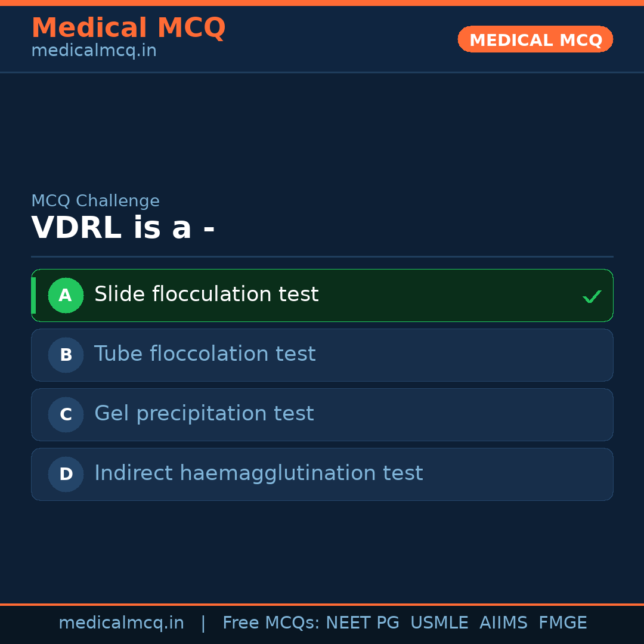
Task: Pick answer 'Indirect haemagglutination test'
Action: point(258,473)
